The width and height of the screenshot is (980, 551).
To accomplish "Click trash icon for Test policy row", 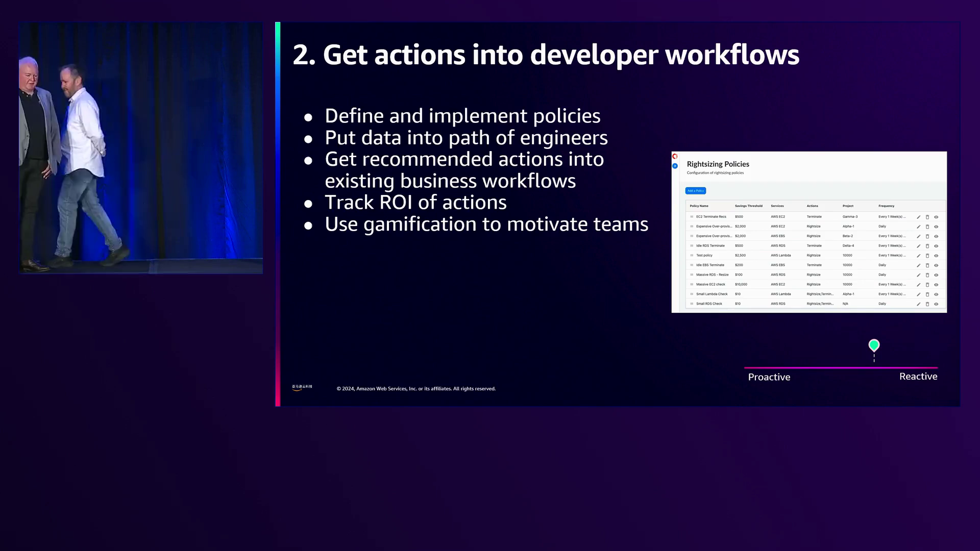I will tap(927, 256).
